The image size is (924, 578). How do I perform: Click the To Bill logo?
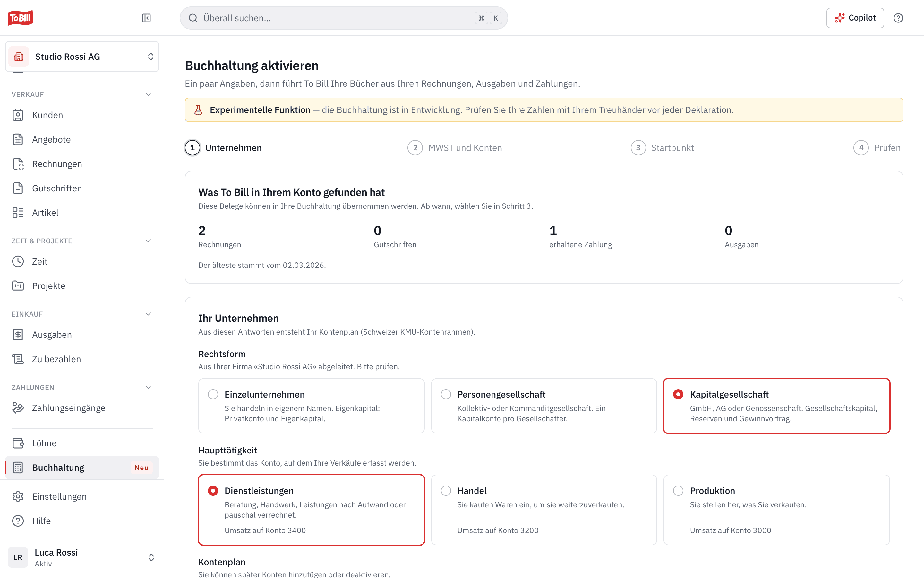coord(20,18)
